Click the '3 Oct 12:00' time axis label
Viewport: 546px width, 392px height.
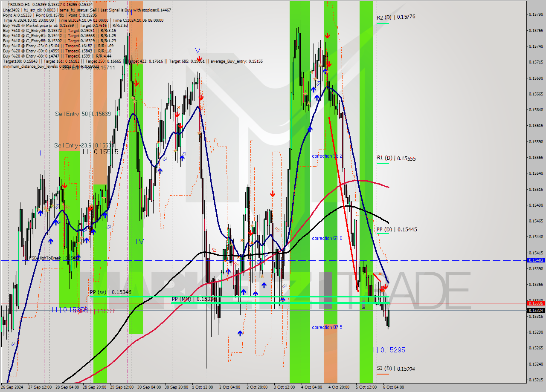(x=284, y=387)
